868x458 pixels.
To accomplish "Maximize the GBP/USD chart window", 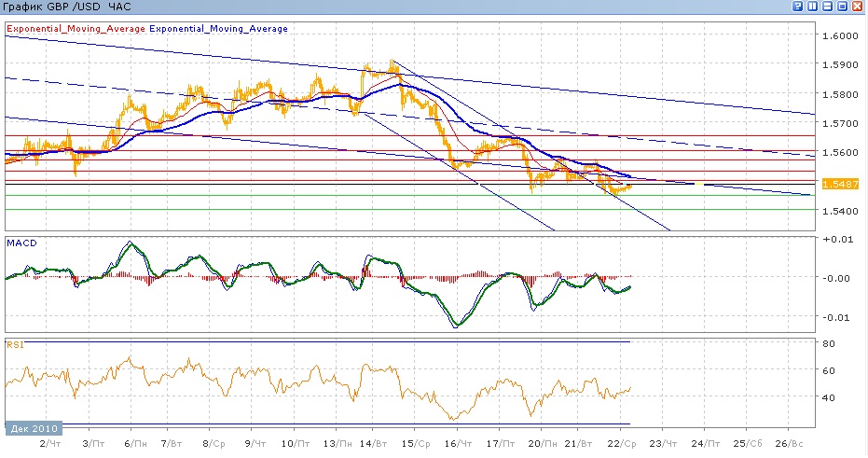I will (x=843, y=7).
